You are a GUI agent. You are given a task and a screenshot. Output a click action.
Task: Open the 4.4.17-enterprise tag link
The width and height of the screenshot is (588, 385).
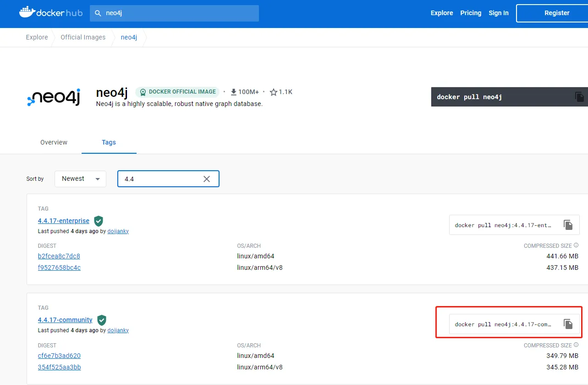pyautogui.click(x=64, y=221)
